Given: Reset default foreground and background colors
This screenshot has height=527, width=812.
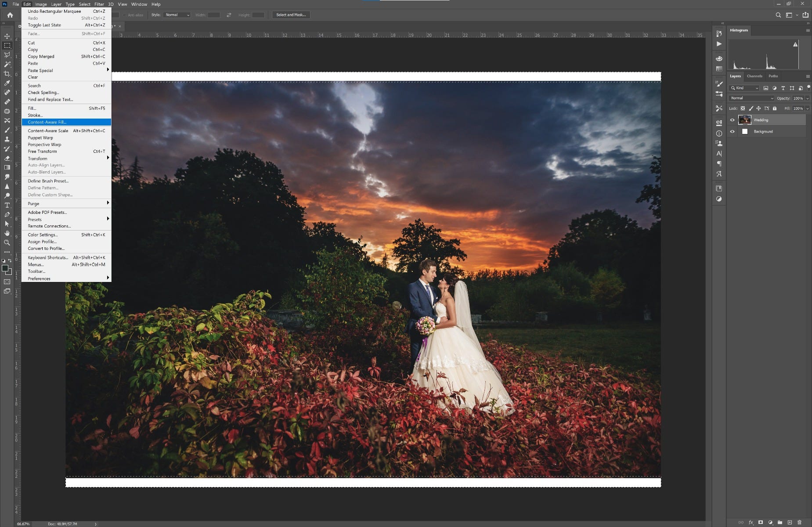Looking at the screenshot, I should click(4, 261).
